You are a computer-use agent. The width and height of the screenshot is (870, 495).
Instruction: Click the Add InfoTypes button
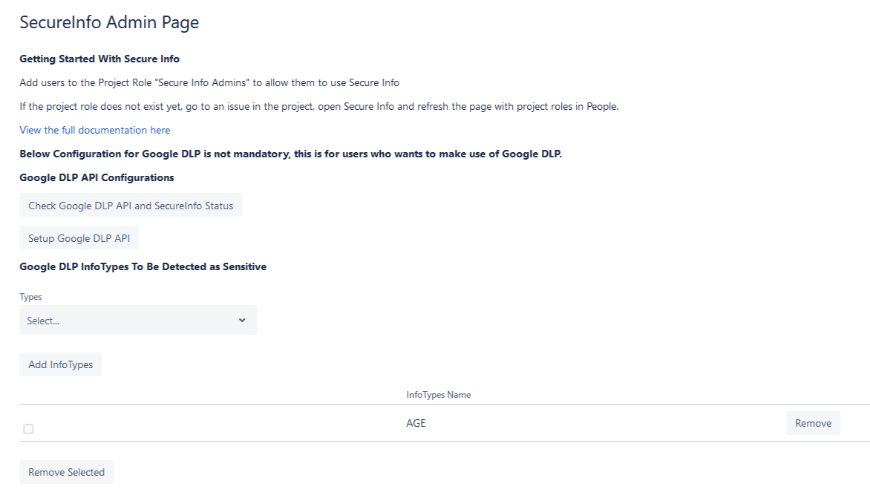[61, 365]
